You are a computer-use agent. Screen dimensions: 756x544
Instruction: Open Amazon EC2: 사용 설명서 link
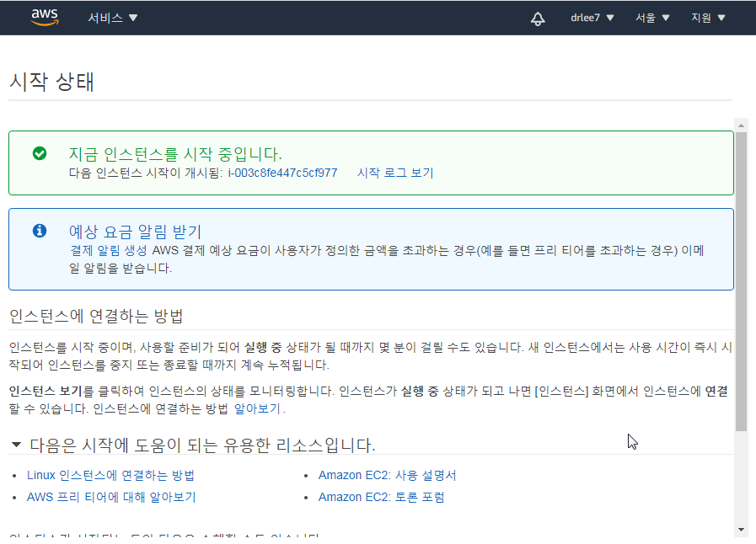pyautogui.click(x=387, y=475)
